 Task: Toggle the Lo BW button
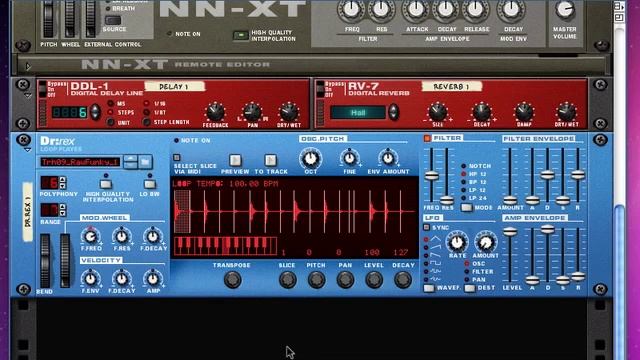click(x=150, y=184)
